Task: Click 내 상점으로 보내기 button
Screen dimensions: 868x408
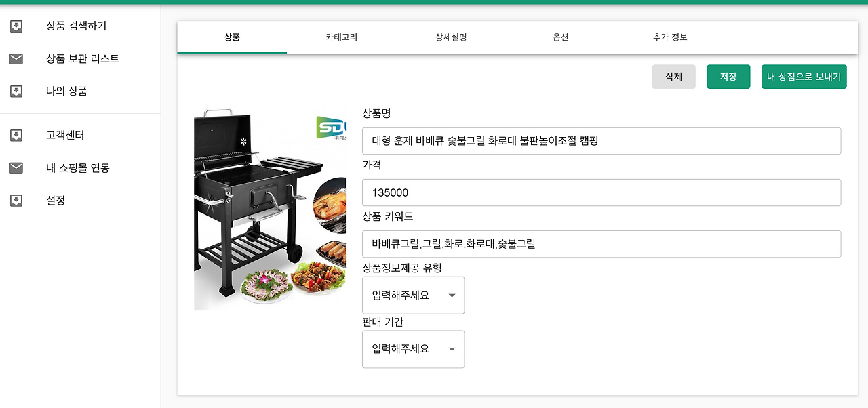Action: click(804, 77)
